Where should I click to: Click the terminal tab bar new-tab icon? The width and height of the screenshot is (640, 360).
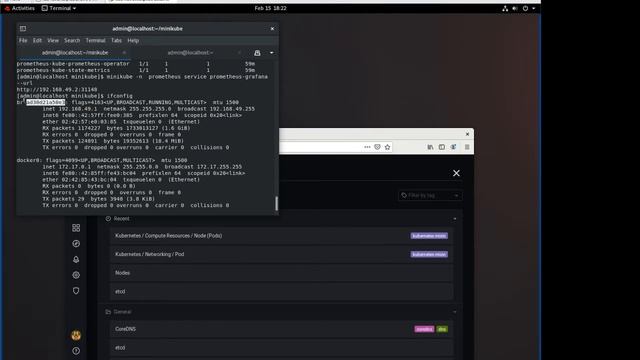[x=257, y=53]
